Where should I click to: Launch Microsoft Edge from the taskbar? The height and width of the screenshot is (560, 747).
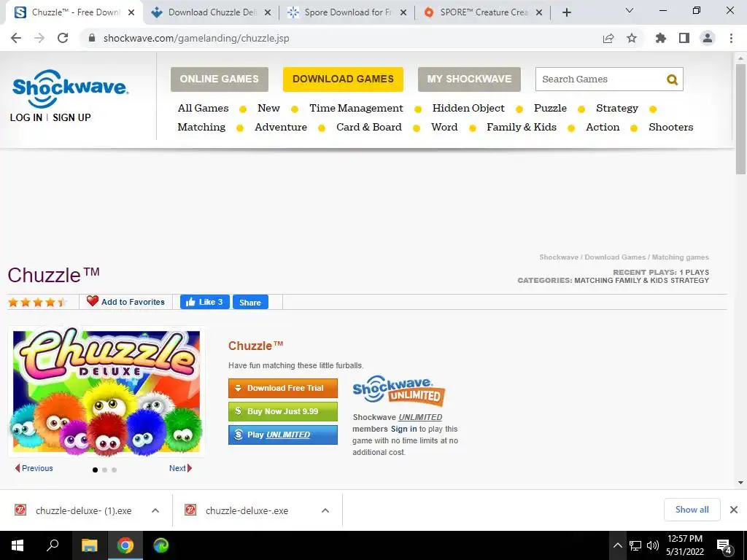click(x=161, y=545)
